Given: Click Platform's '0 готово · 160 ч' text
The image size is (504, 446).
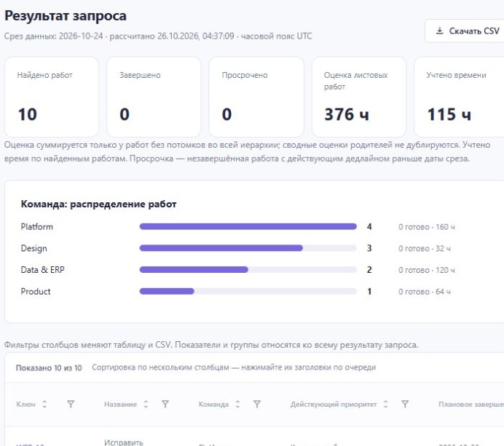Looking at the screenshot, I should point(427,227).
